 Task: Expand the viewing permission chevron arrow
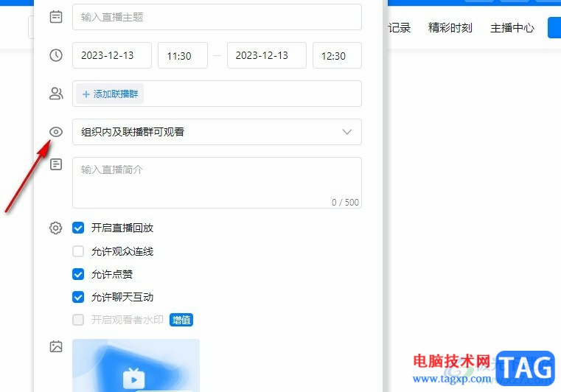pyautogui.click(x=346, y=132)
